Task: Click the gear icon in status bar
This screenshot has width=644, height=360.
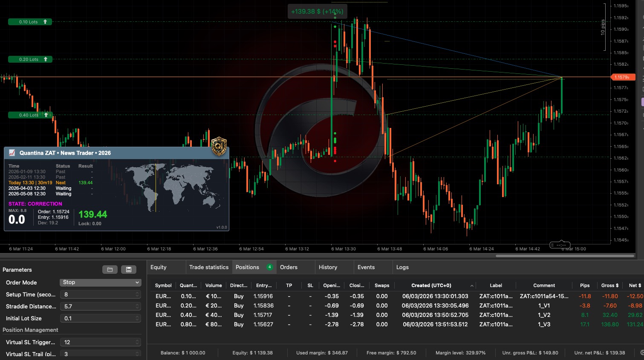Action: (642, 353)
